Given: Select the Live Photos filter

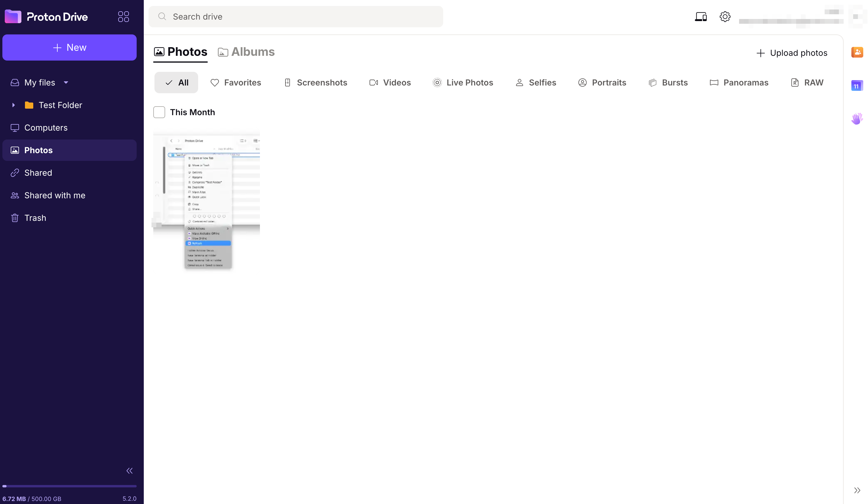Looking at the screenshot, I should click(463, 83).
